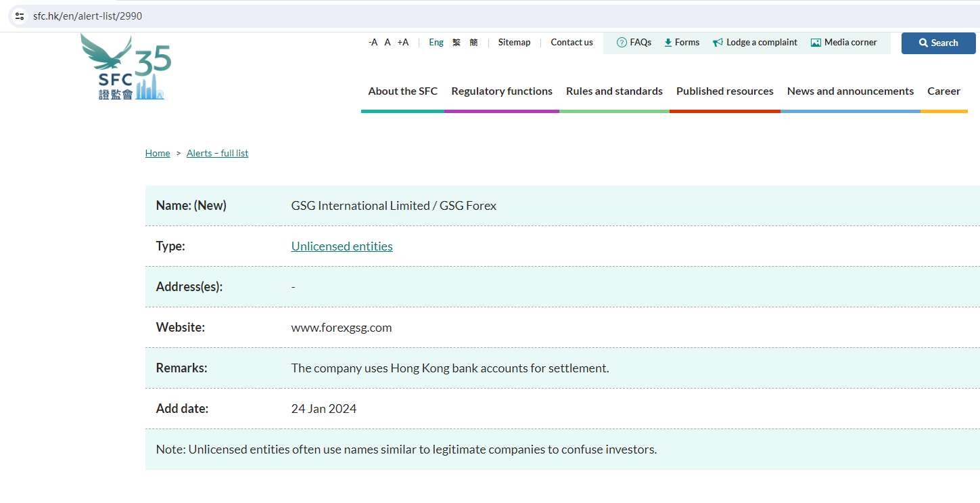980x503 pixels.
Task: Decrease font size with -A
Action: coord(373,43)
